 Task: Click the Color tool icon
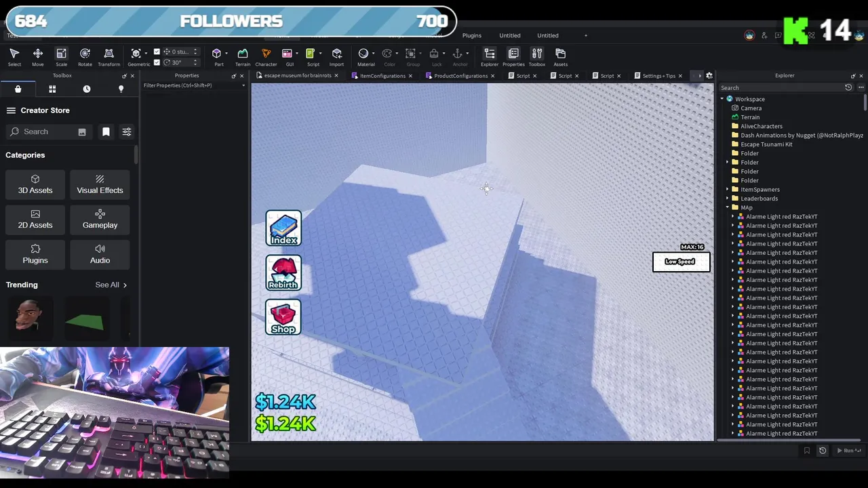click(x=387, y=54)
